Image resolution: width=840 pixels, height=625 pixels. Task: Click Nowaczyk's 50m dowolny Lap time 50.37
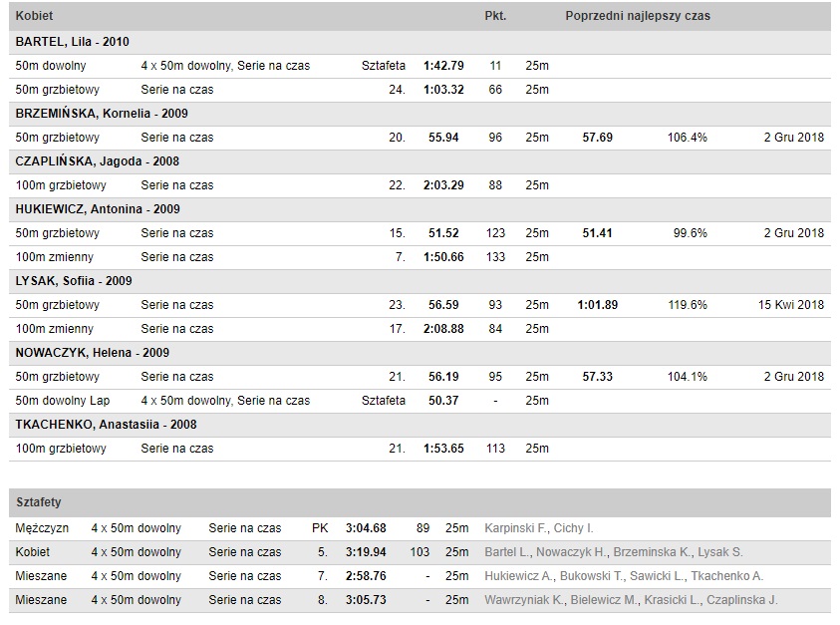click(443, 401)
